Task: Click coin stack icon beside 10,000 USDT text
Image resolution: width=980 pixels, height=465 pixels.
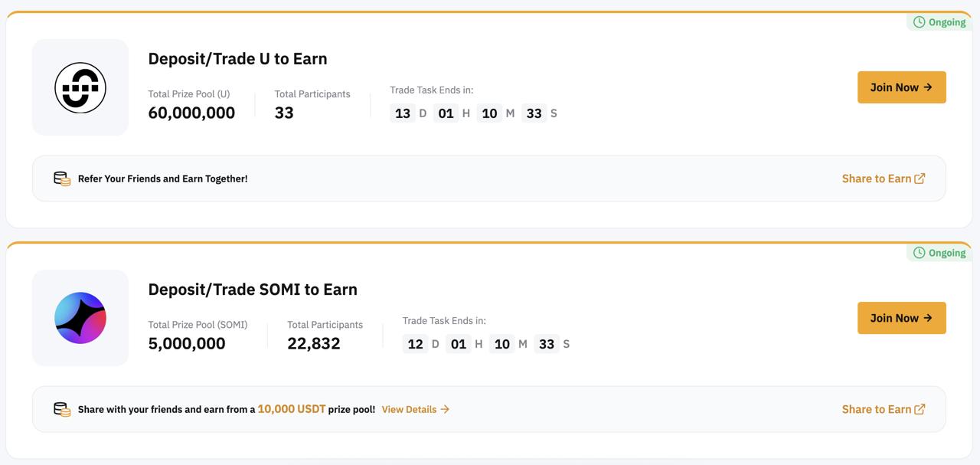Action: (62, 409)
